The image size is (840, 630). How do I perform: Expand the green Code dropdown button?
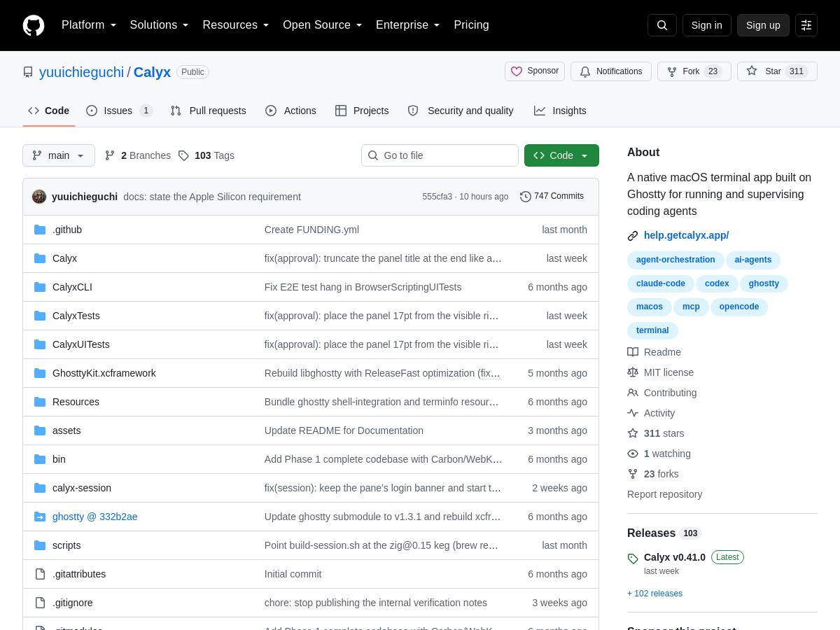point(561,155)
